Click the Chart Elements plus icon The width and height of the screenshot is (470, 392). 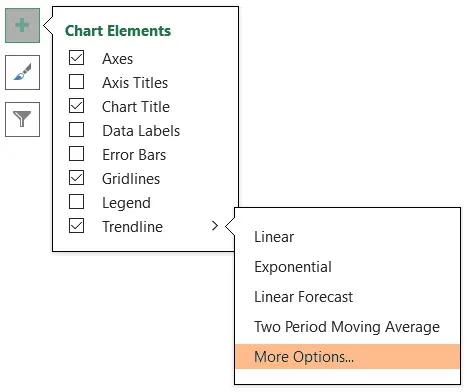point(22,26)
